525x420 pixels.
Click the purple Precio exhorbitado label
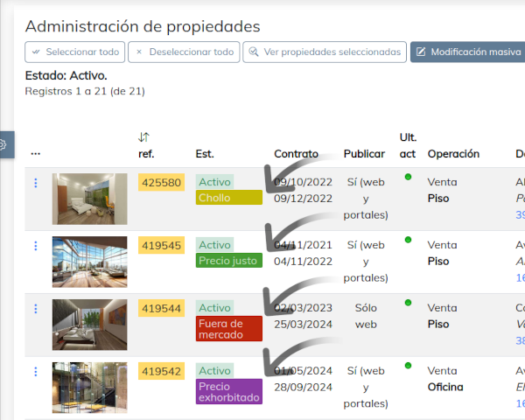tap(228, 392)
